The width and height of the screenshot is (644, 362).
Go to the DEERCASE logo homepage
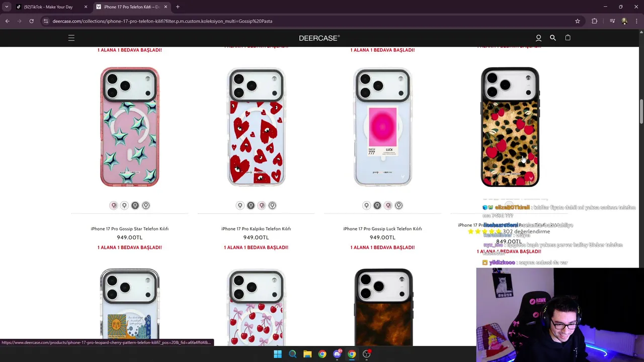(319, 38)
